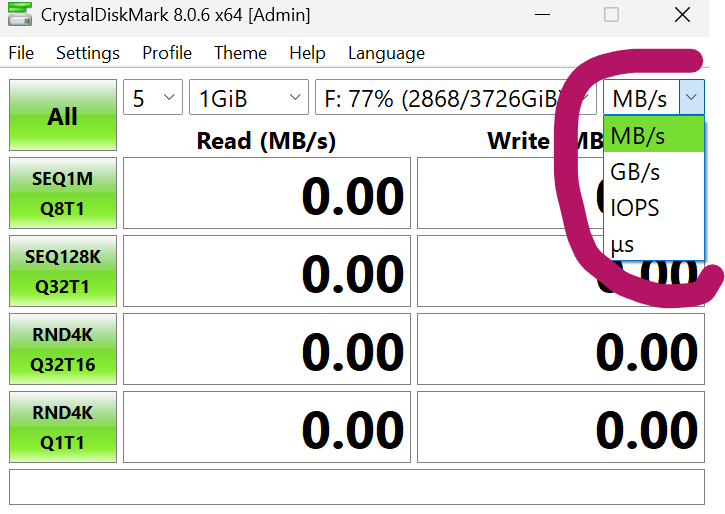Open the Language menu

(387, 53)
